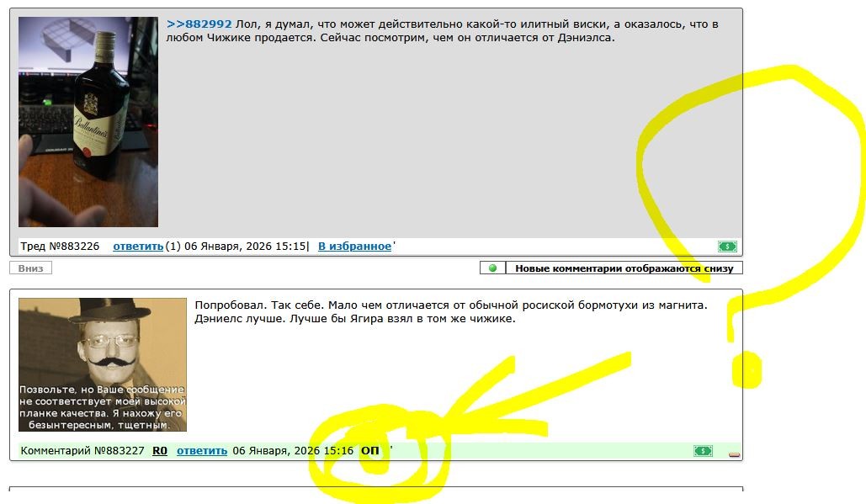866x504 pixels.
Task: Click the comment timestamp 06 Января 2026 15:16
Action: point(293,451)
